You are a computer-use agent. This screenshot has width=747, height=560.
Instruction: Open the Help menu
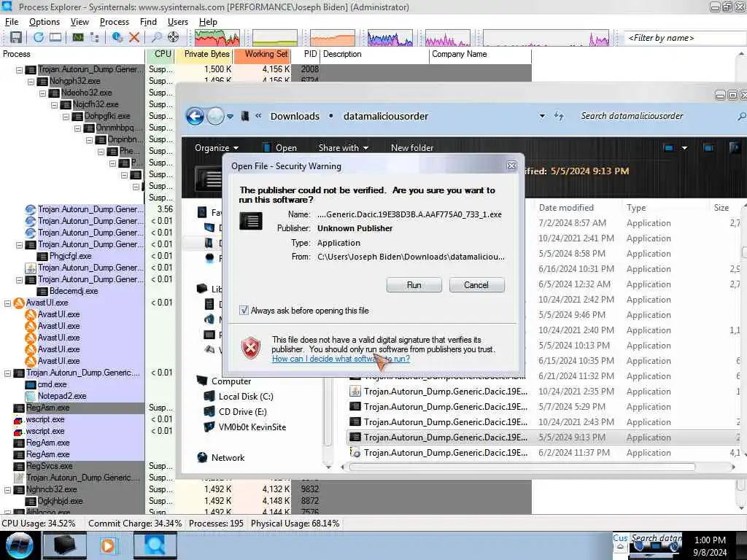pos(208,22)
